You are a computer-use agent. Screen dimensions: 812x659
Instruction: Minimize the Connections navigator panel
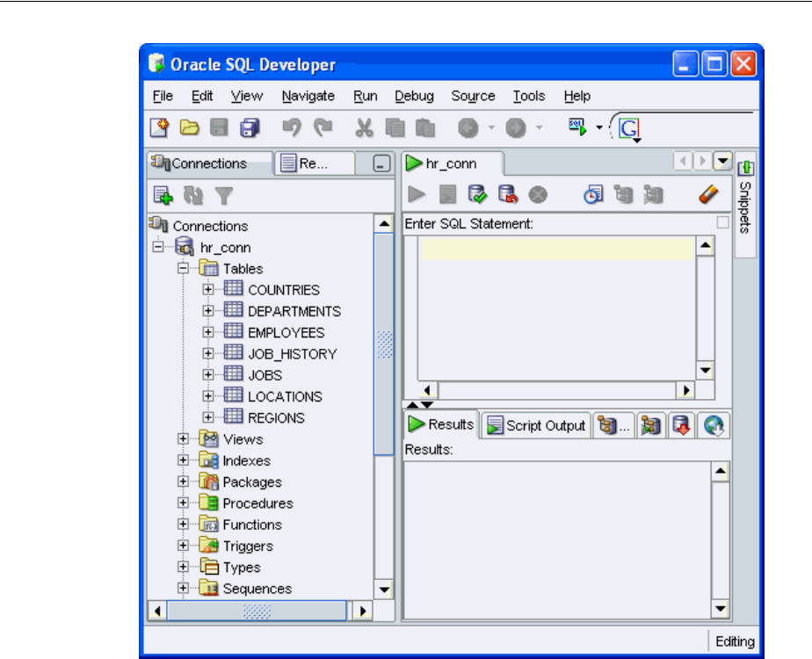coord(381,163)
